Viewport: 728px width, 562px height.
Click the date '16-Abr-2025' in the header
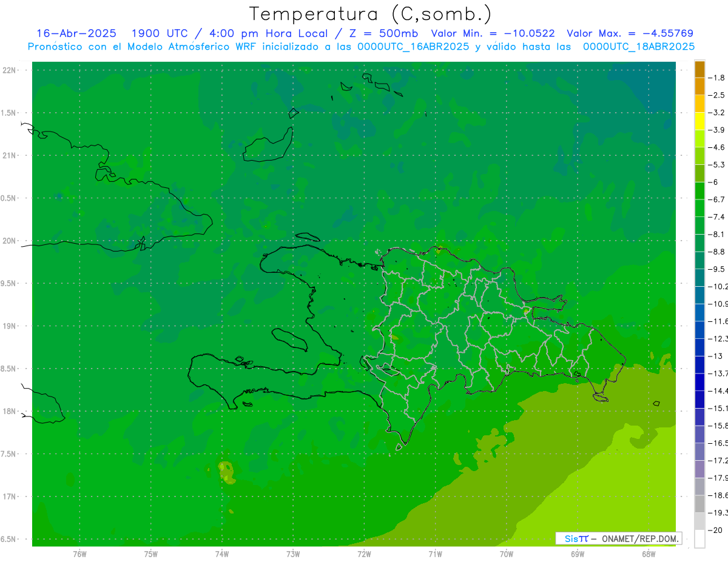pos(76,34)
